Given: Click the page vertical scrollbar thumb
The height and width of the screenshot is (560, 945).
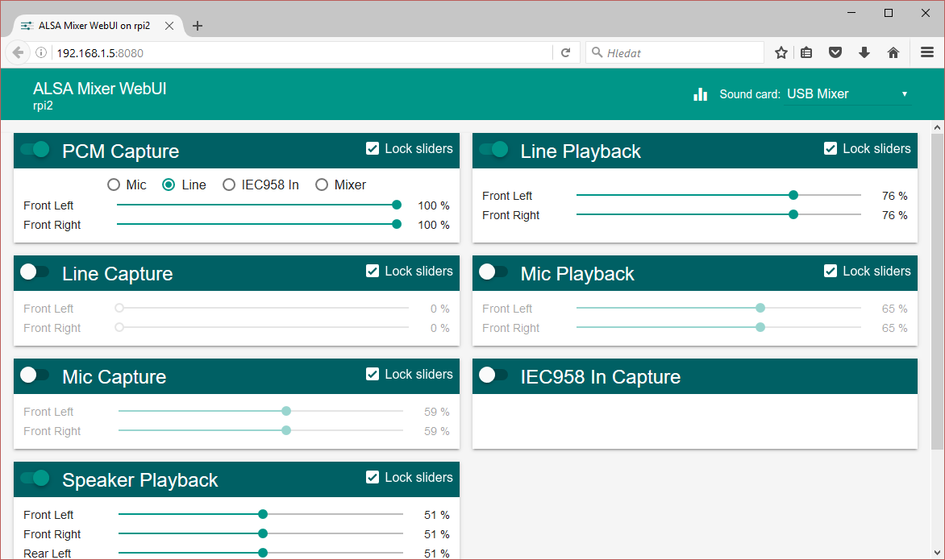Looking at the screenshot, I should [x=937, y=292].
